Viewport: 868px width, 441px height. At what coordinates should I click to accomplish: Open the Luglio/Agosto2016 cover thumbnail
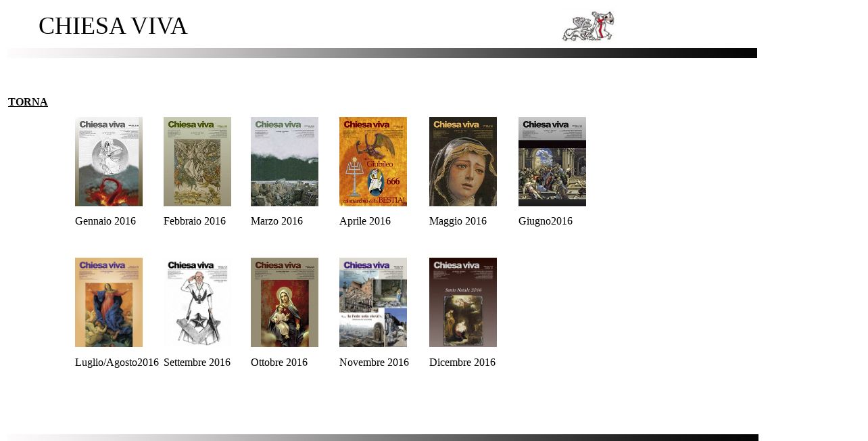tap(109, 302)
